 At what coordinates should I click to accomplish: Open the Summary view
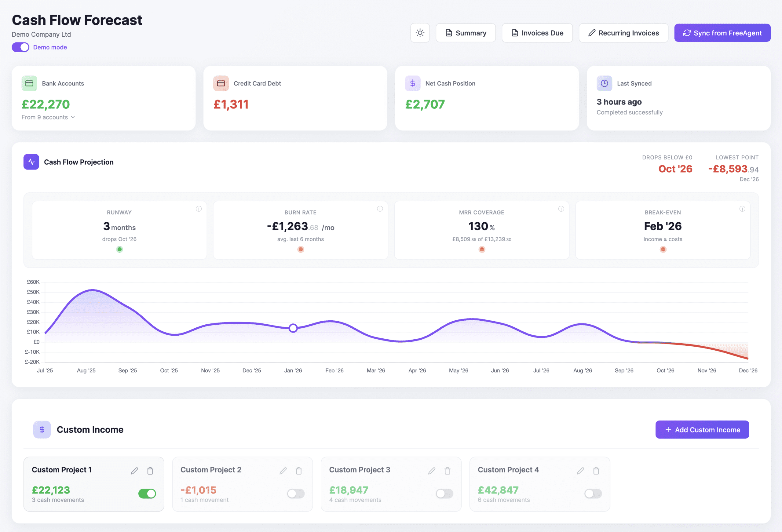(465, 33)
